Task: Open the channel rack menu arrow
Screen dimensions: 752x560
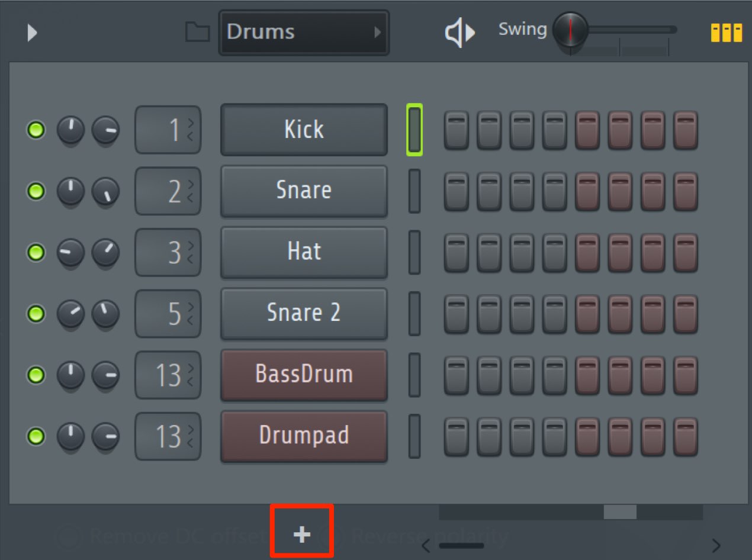Action: (33, 33)
